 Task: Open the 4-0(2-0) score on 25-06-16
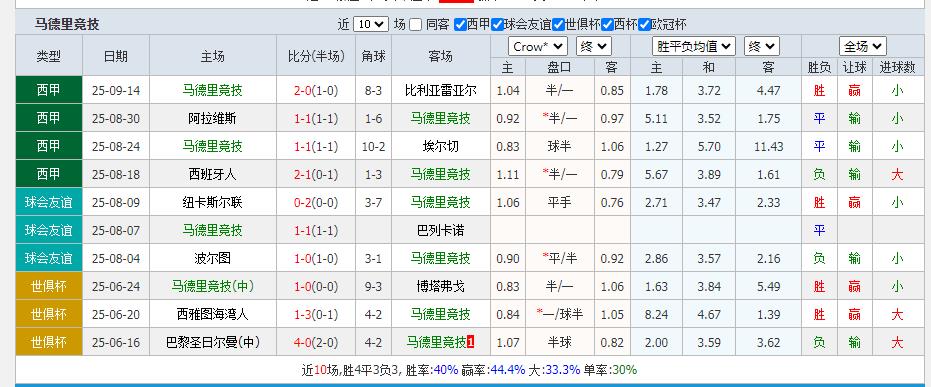point(316,342)
